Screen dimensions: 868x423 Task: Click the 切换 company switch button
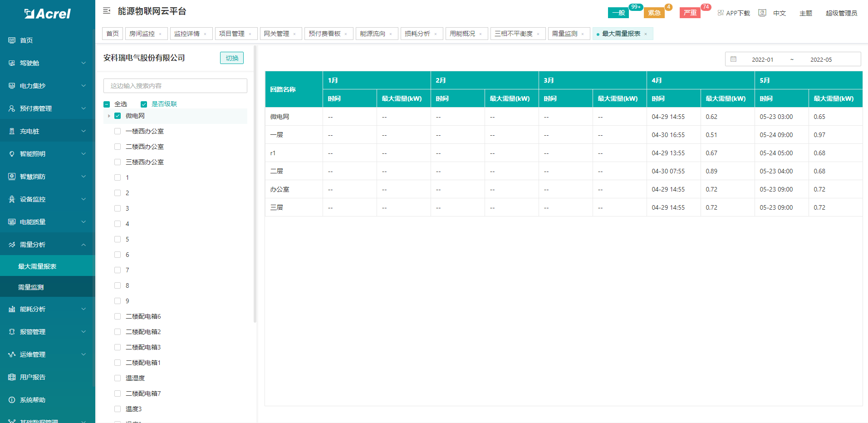tap(232, 58)
